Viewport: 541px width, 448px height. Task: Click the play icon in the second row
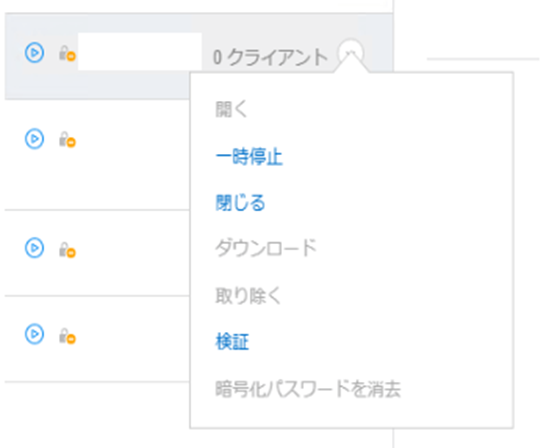[35, 139]
